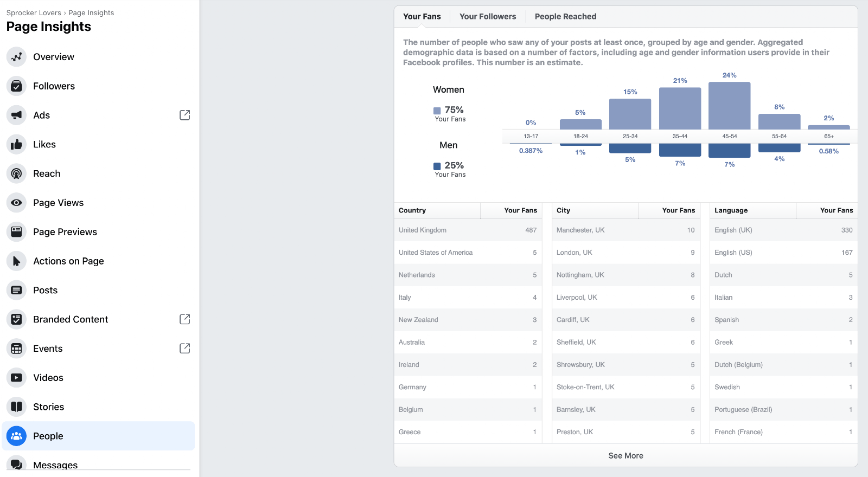868x477 pixels.
Task: Click the women 55-64 bar at 8%
Action: (780, 121)
